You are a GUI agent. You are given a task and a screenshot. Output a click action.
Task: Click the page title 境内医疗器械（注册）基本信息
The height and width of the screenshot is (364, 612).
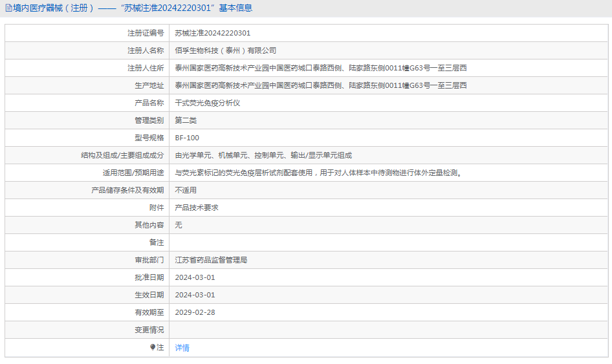tap(133, 8)
